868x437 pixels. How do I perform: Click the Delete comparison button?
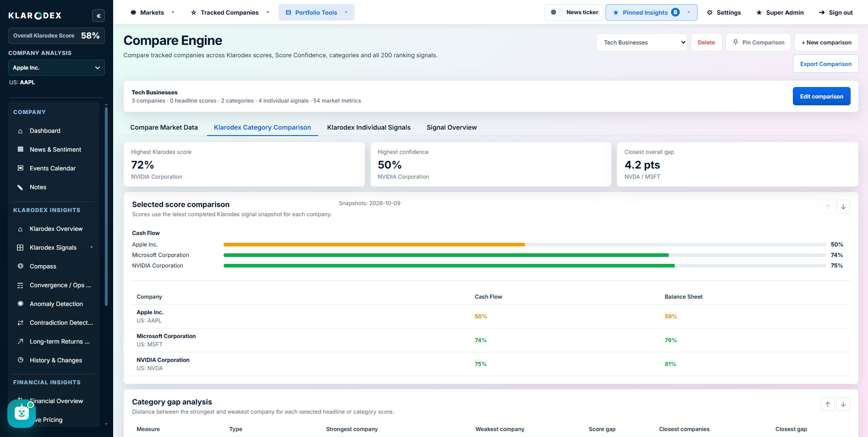coord(706,42)
